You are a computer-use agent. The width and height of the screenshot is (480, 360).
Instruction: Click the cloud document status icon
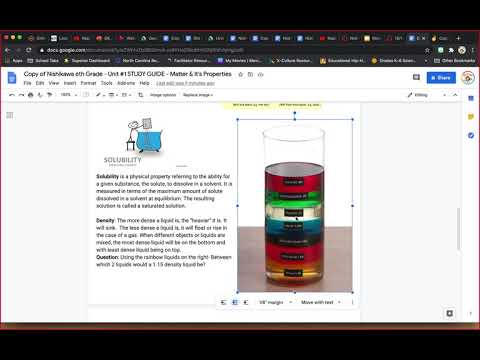[x=261, y=74]
